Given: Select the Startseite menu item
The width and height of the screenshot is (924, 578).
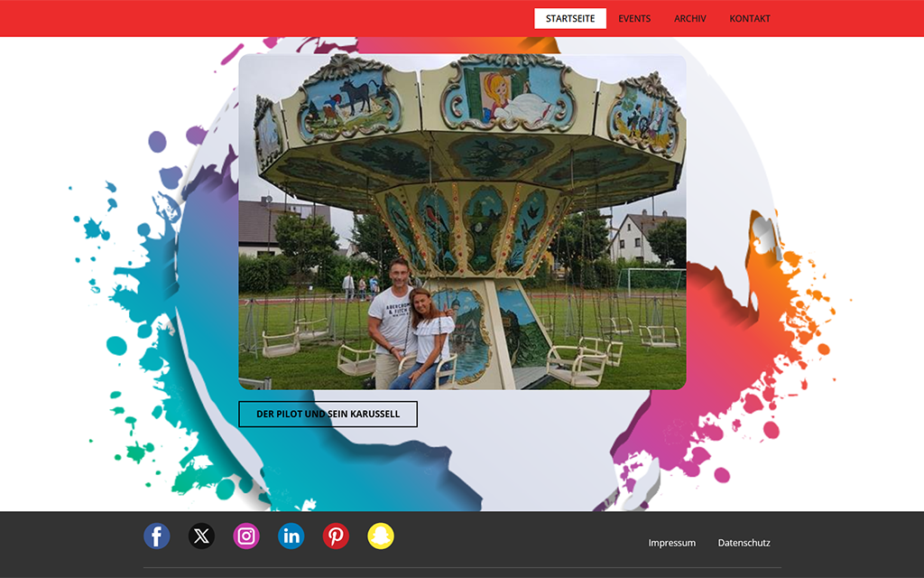Looking at the screenshot, I should click(569, 19).
